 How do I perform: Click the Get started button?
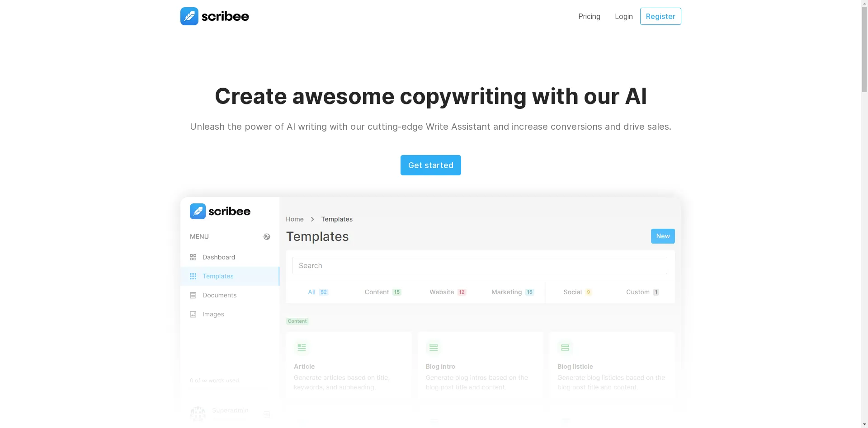(x=430, y=165)
